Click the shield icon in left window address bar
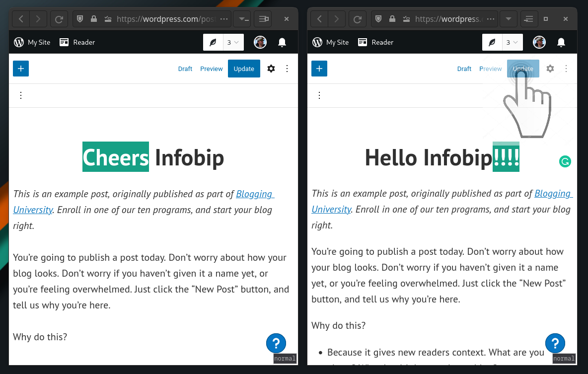 pyautogui.click(x=80, y=19)
